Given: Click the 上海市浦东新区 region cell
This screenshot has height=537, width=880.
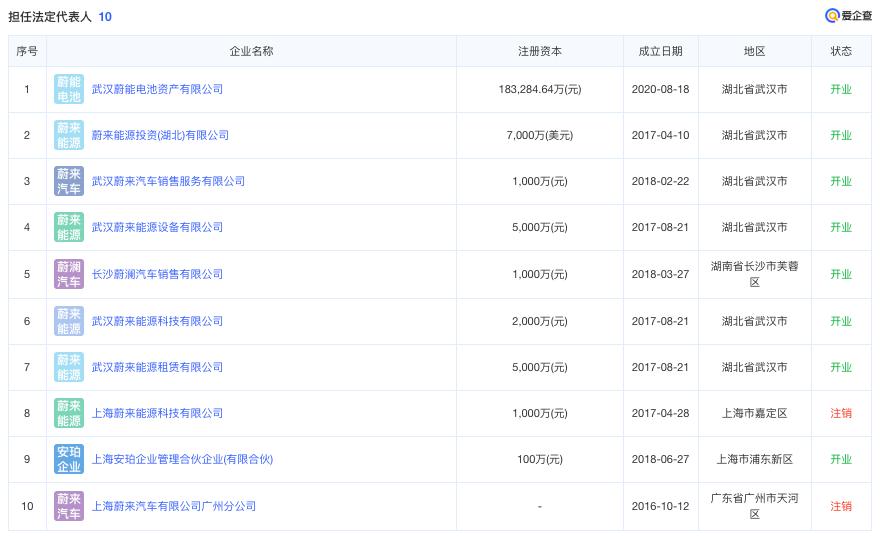Looking at the screenshot, I should [x=754, y=459].
